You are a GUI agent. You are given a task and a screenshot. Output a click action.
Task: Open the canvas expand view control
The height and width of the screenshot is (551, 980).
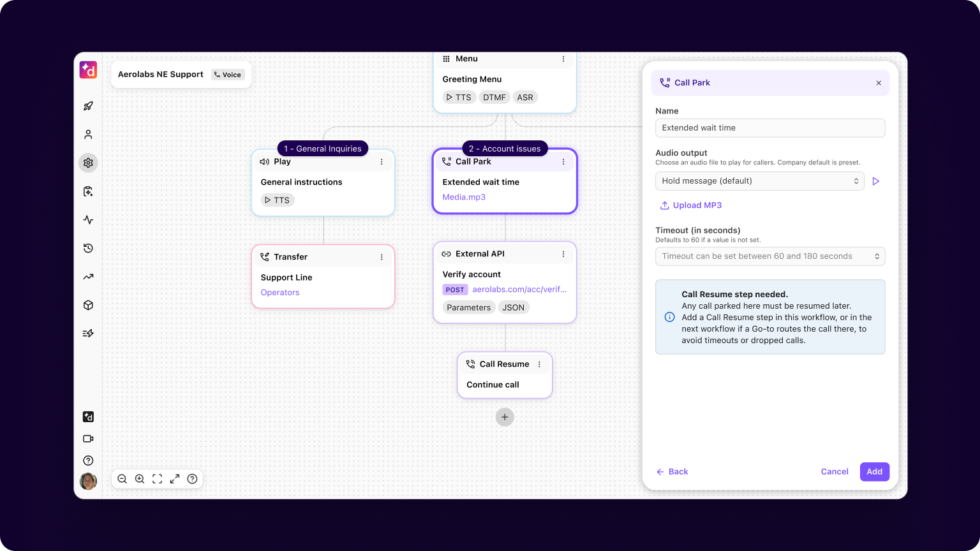click(175, 478)
